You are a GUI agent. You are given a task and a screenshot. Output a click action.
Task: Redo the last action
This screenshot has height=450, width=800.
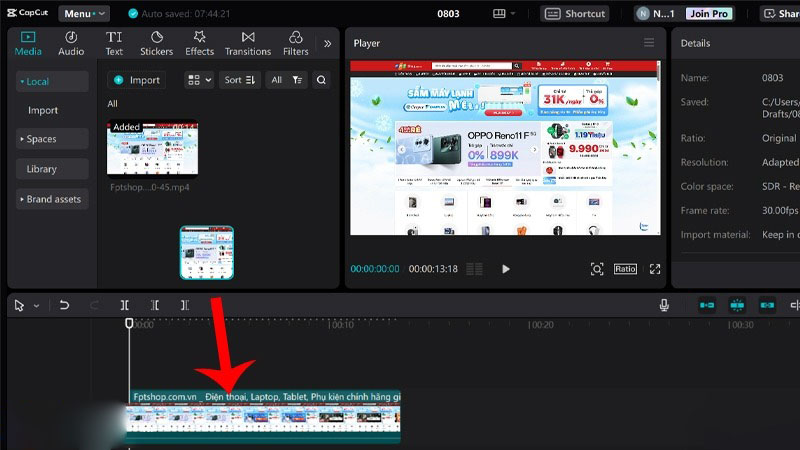point(94,305)
